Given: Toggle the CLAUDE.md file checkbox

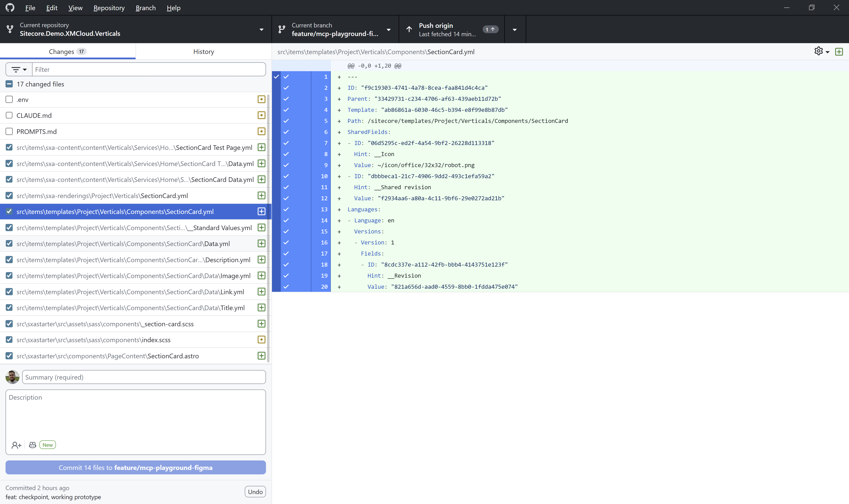Looking at the screenshot, I should tap(9, 115).
